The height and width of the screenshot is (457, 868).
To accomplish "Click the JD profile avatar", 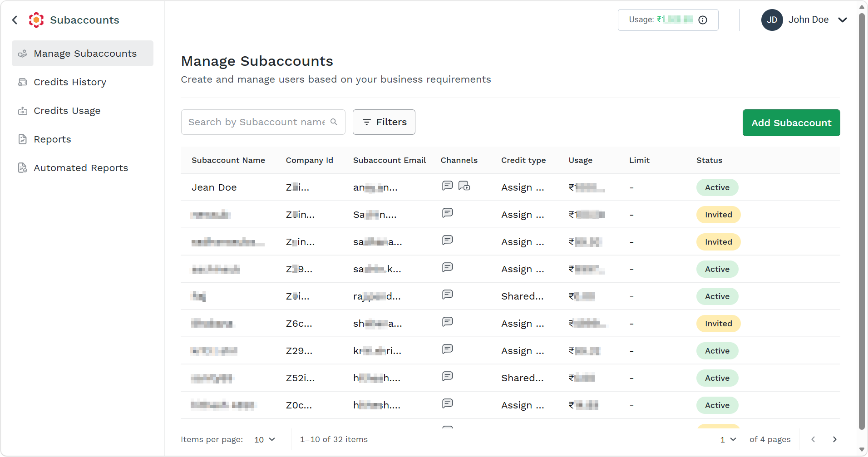I will click(772, 20).
